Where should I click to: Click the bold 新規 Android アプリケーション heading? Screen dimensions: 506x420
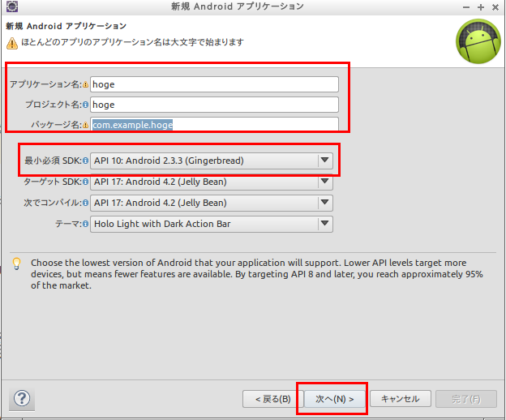tap(66, 26)
